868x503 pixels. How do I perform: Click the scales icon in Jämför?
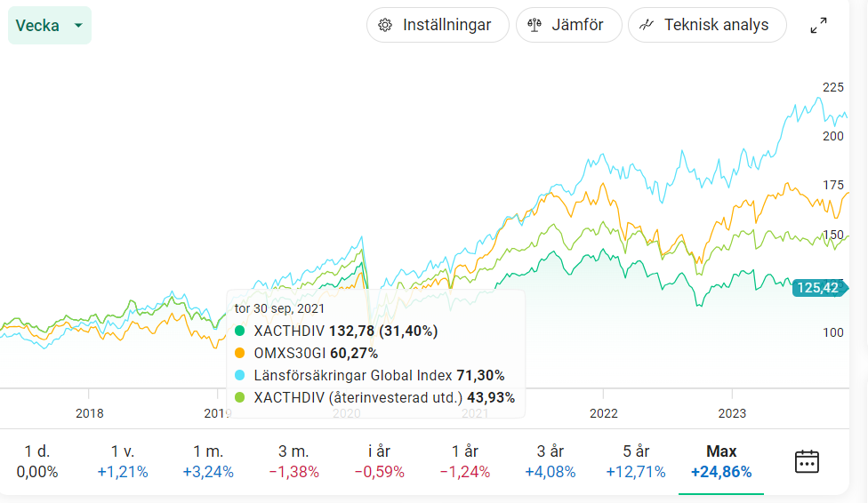(534, 25)
